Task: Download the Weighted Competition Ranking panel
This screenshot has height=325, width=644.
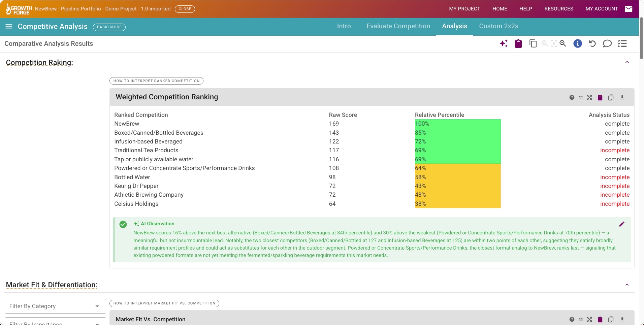Action: 622,97
